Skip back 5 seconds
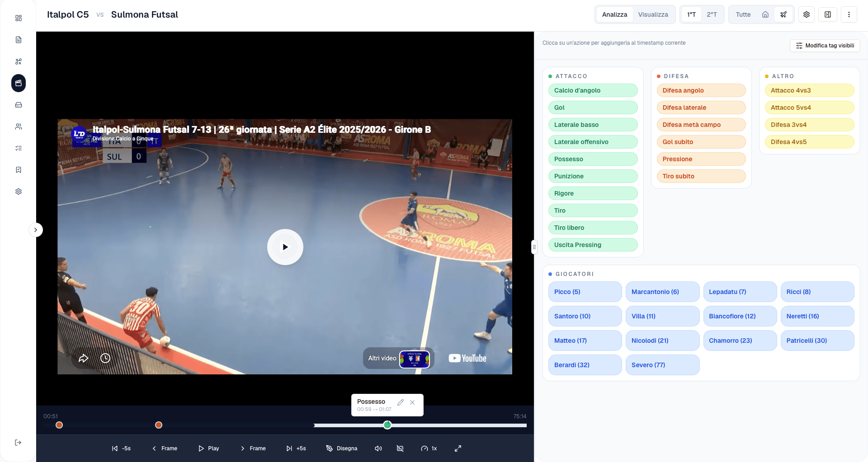Screen dimensions: 868x462 coord(121,448)
